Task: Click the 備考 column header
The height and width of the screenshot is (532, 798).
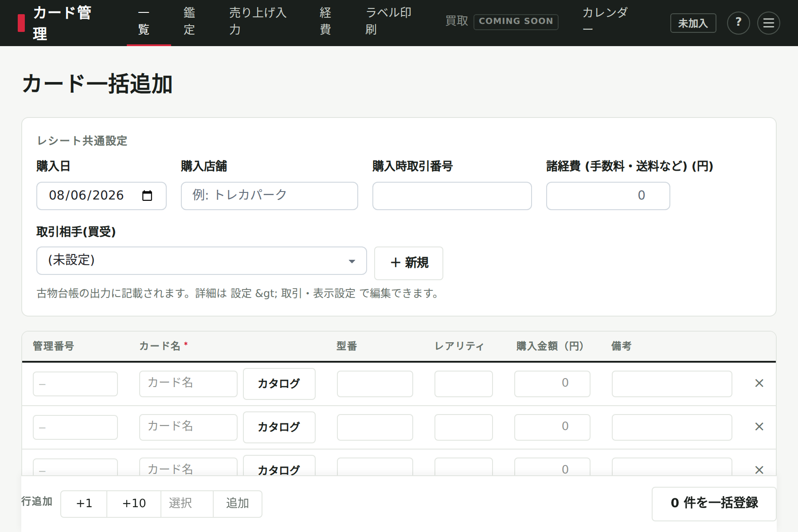Action: (x=621, y=346)
